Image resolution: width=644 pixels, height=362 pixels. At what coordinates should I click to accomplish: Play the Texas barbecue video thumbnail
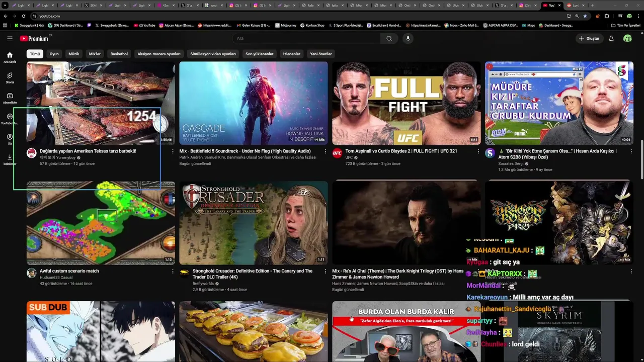[101, 103]
